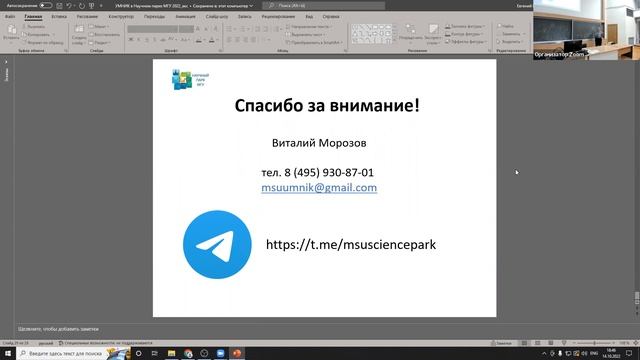Start slideshow from quick access toolbar icon
Screen dimensions: 640x360
tap(91, 6)
